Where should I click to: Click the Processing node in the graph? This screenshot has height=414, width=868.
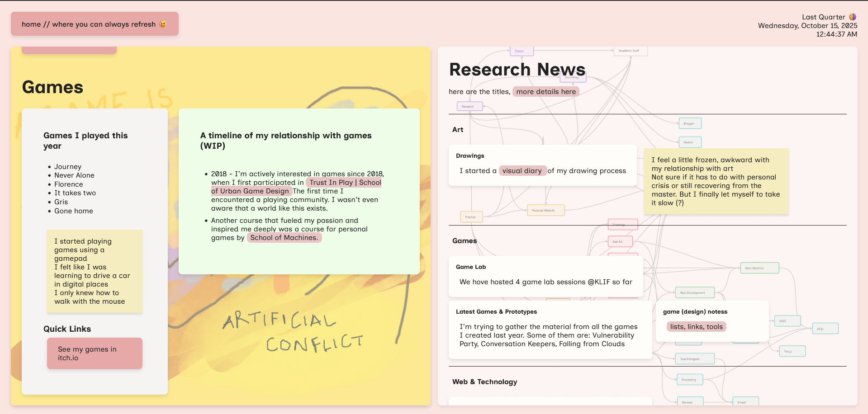pyautogui.click(x=689, y=380)
